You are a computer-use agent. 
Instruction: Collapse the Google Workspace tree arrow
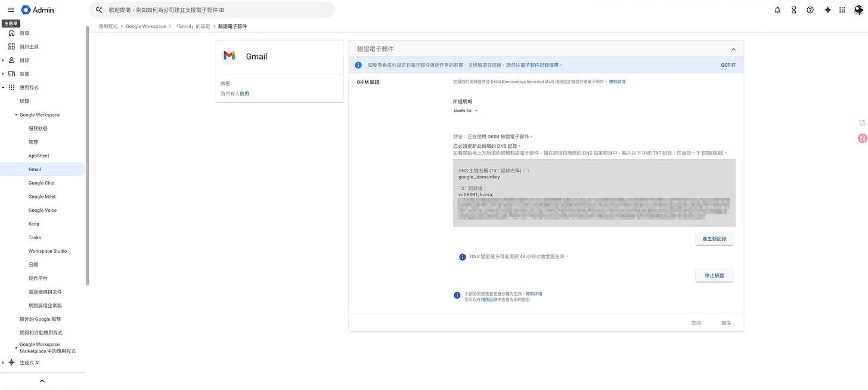point(16,114)
